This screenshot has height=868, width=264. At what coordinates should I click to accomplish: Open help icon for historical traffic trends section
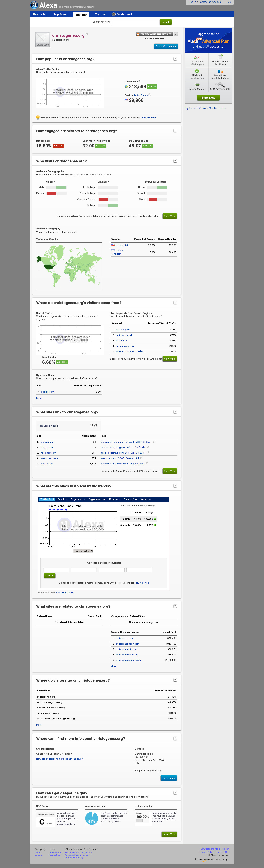(x=175, y=486)
